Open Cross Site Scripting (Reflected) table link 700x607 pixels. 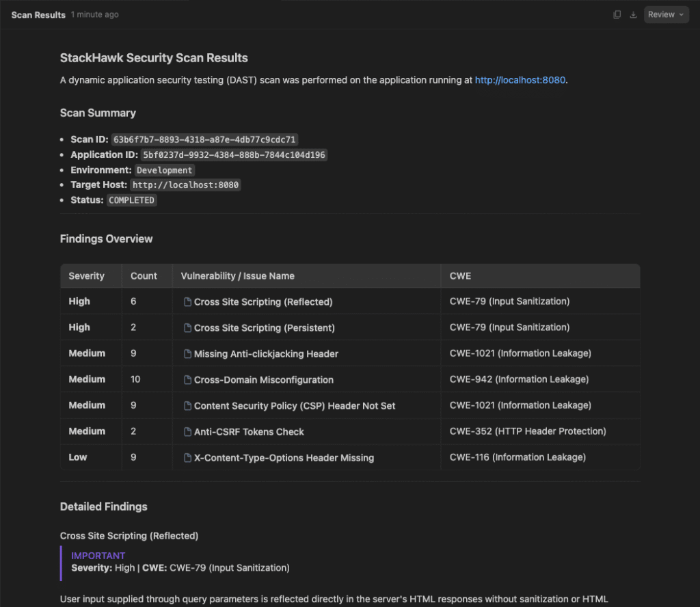coord(263,302)
